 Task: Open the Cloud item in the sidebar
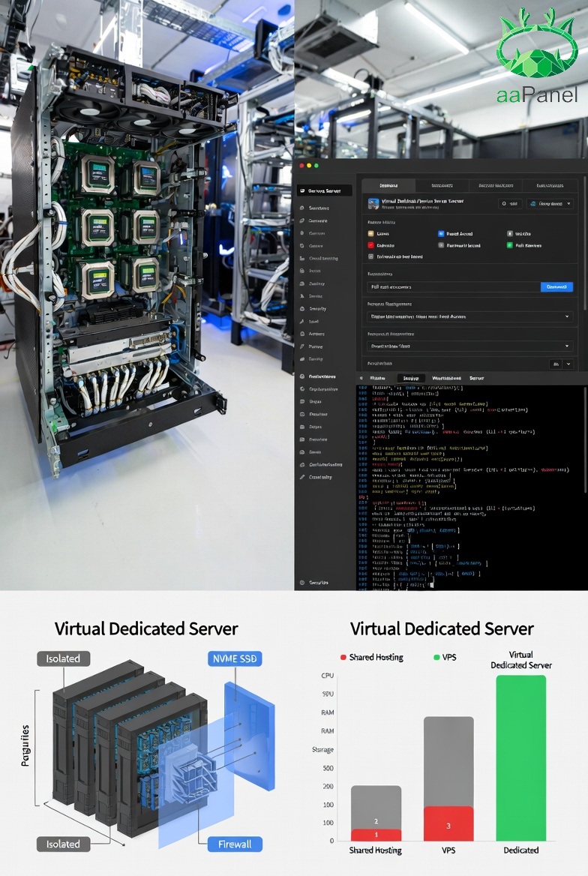[x=319, y=259]
